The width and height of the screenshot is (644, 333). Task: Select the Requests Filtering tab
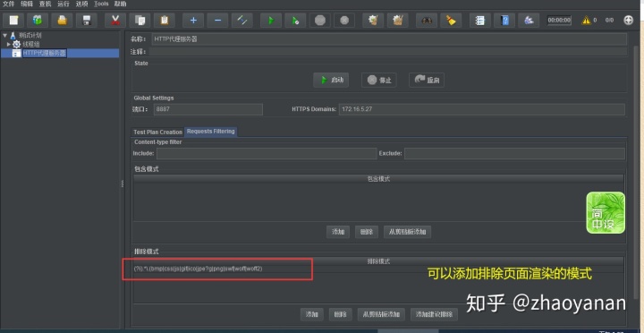tap(211, 132)
